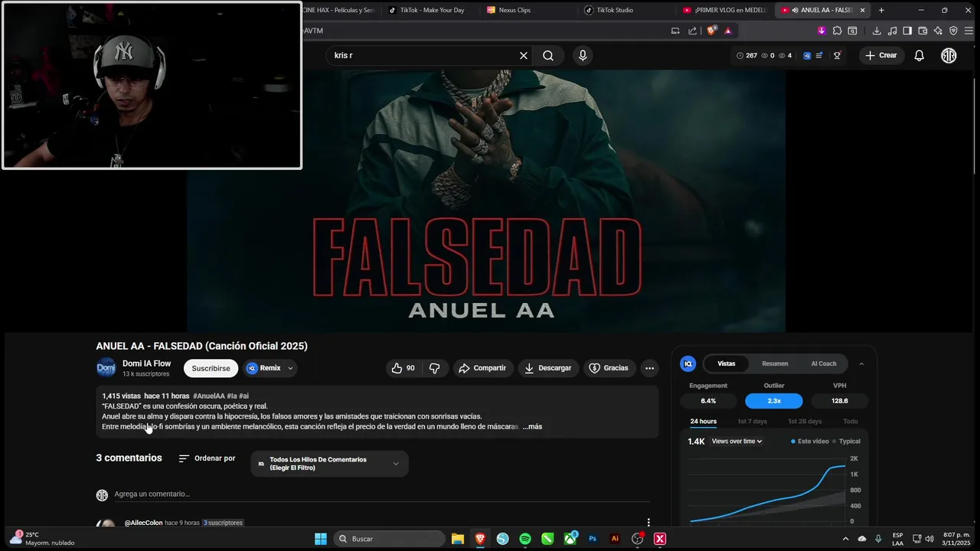The image size is (980, 551).
Task: Open the media control music note icon
Action: (892, 31)
